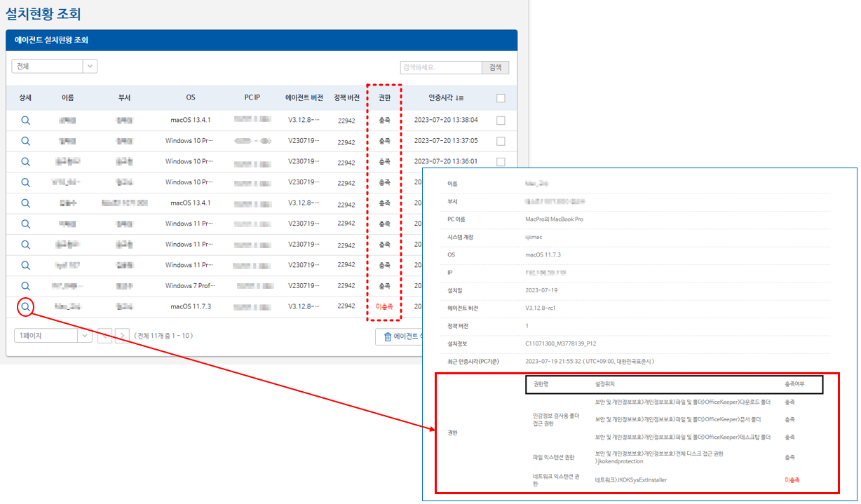Check the box for row authenticated 13:38:04
This screenshot has width=861, height=504.
(x=501, y=121)
